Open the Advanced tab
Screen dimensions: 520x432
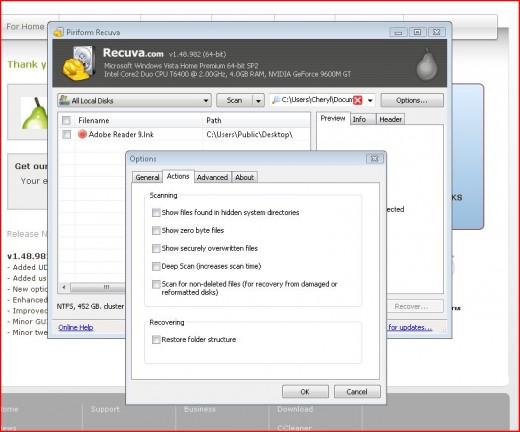[x=212, y=177]
